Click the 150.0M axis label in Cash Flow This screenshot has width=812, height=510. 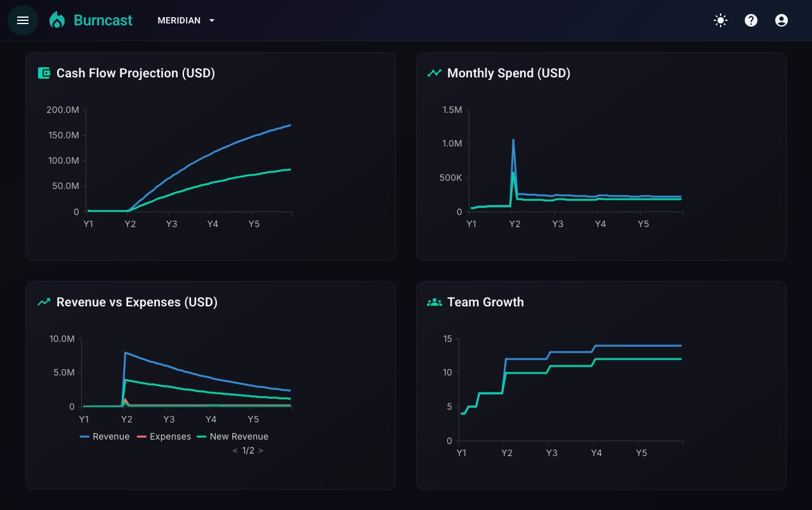pos(63,135)
